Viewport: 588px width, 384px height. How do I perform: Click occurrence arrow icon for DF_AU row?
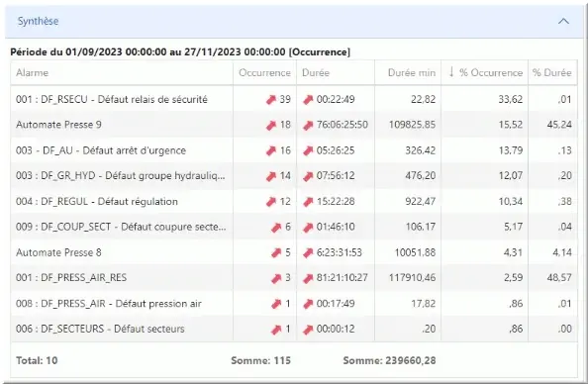click(271, 150)
